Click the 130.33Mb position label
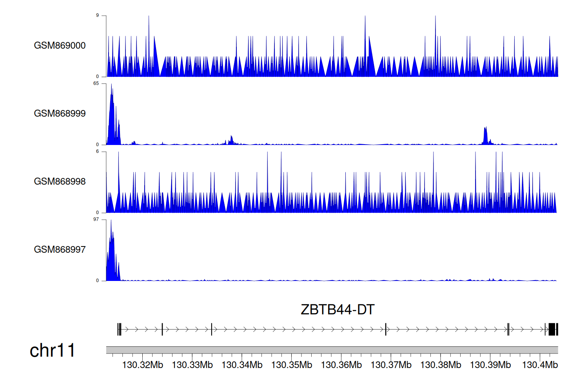Screen dimensions: 588x384 coord(192,365)
